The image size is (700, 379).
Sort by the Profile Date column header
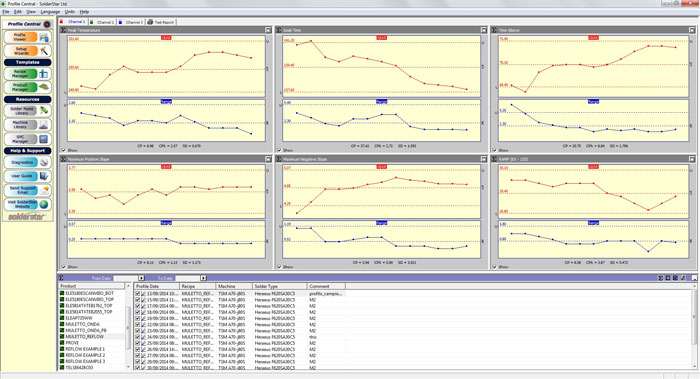156,286
